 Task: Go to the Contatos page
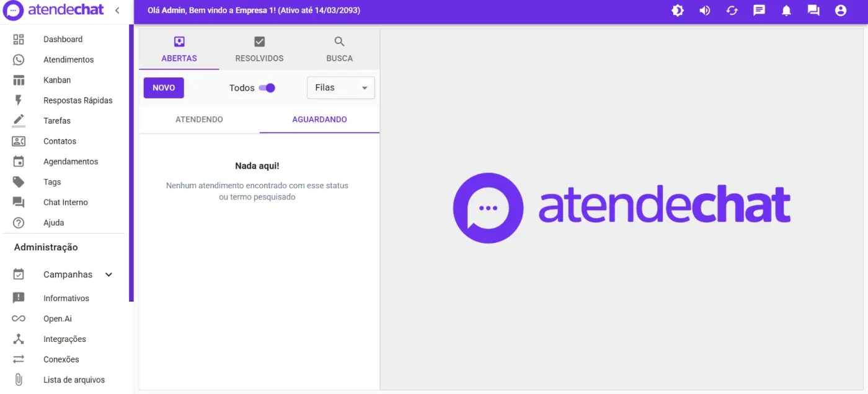coord(60,141)
